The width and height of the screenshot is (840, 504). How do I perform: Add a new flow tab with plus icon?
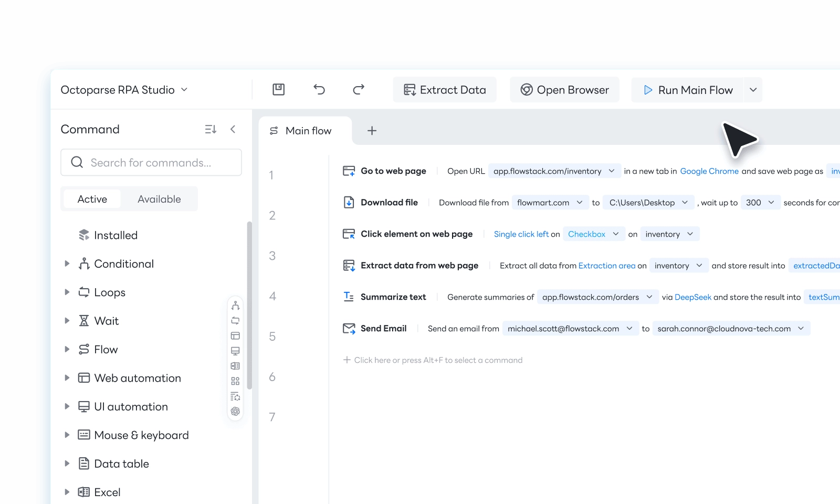[372, 131]
